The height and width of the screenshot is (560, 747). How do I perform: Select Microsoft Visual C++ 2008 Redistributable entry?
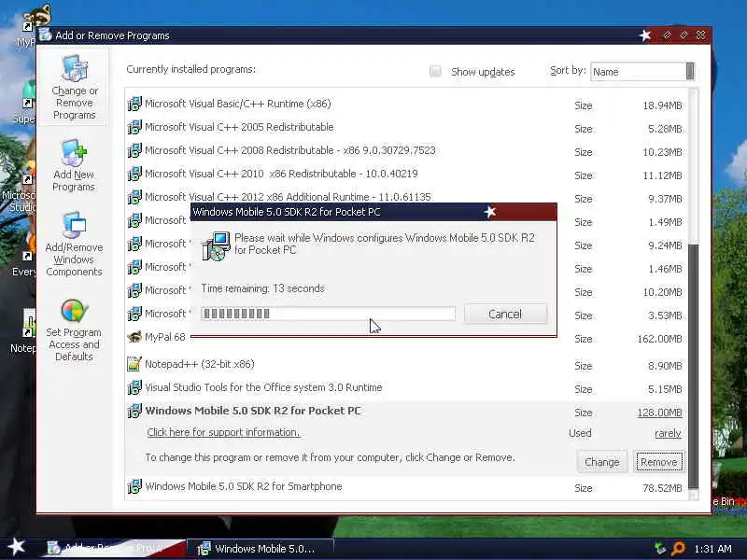[406, 151]
